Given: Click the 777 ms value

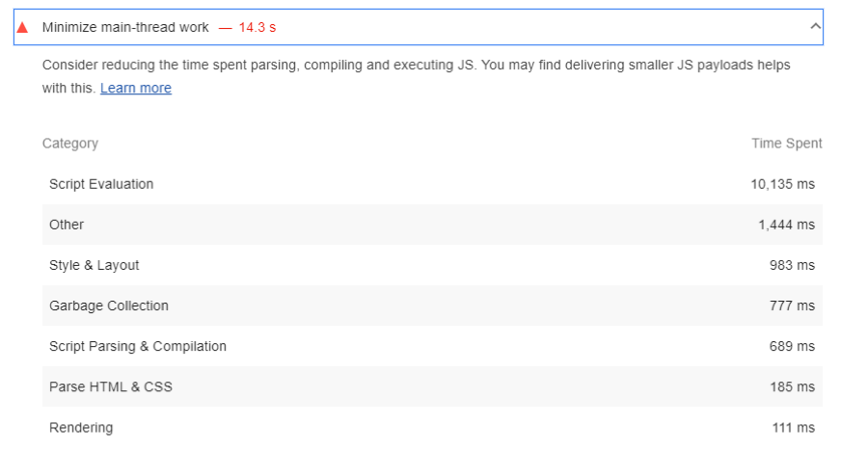Looking at the screenshot, I should [x=792, y=306].
